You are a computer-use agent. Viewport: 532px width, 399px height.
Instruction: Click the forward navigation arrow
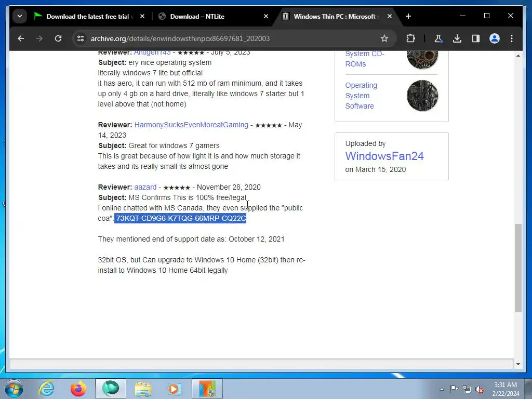pos(39,38)
